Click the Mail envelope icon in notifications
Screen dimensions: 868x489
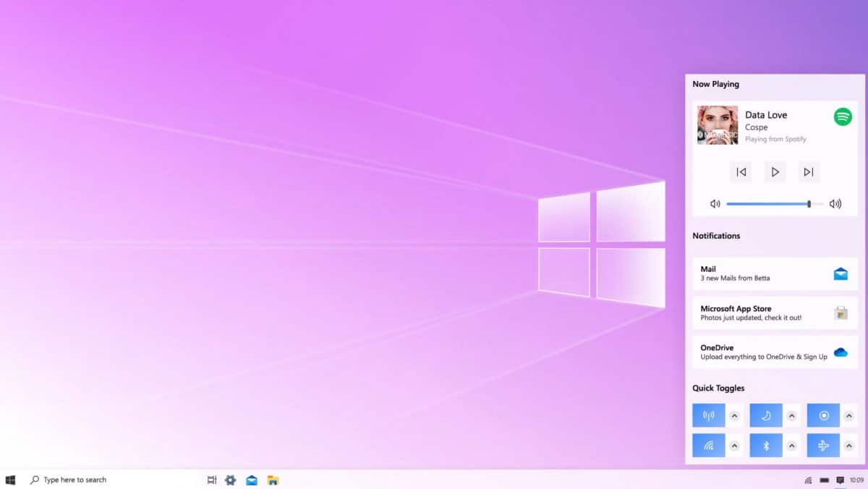click(x=841, y=273)
